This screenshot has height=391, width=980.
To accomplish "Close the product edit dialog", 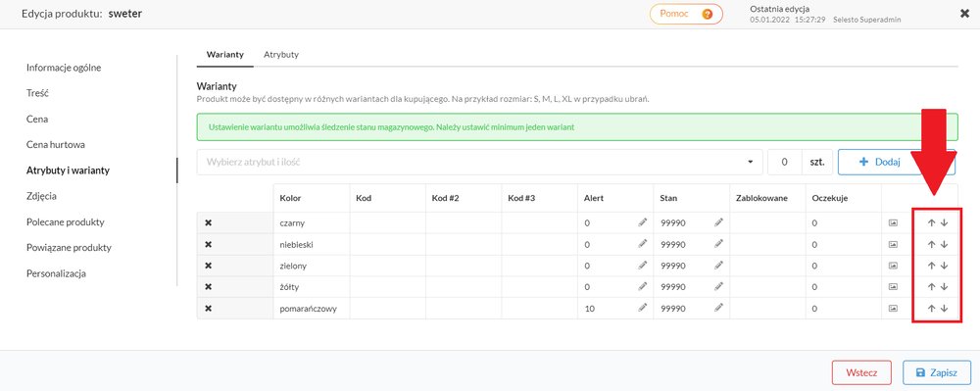I will (x=964, y=14).
